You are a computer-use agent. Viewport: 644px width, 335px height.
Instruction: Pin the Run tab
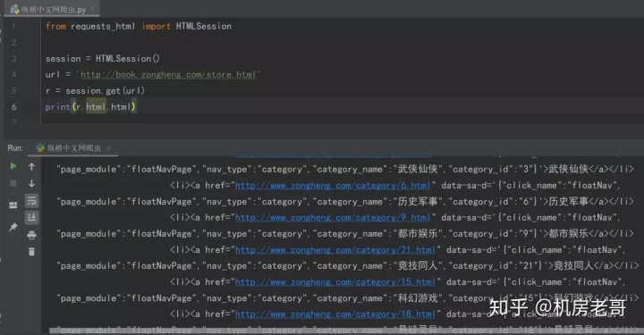[13, 227]
